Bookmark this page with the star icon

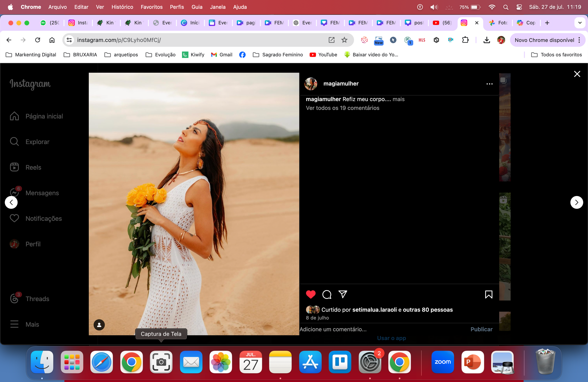[x=344, y=40]
